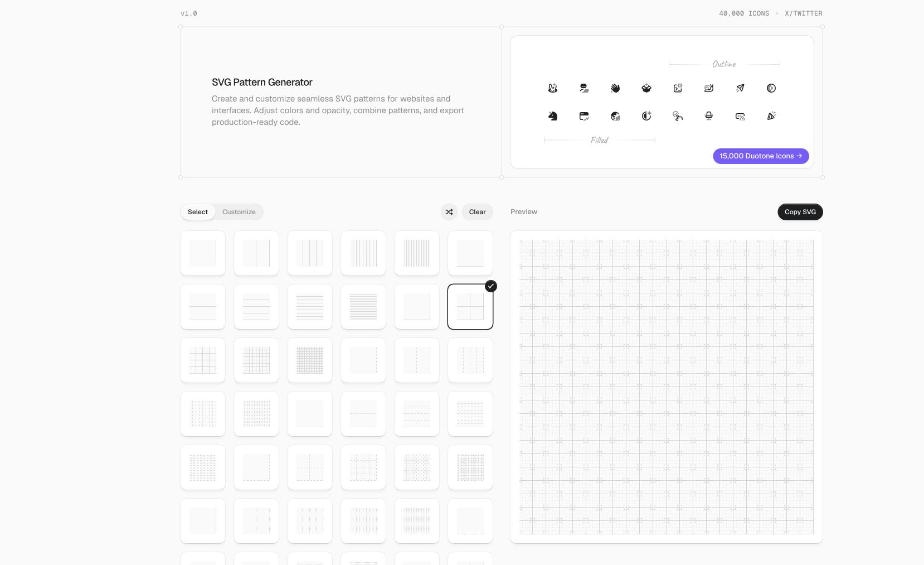Viewport: 924px width, 565px height.
Task: Toggle the densest solid horizontal lines pattern
Action: (x=363, y=307)
